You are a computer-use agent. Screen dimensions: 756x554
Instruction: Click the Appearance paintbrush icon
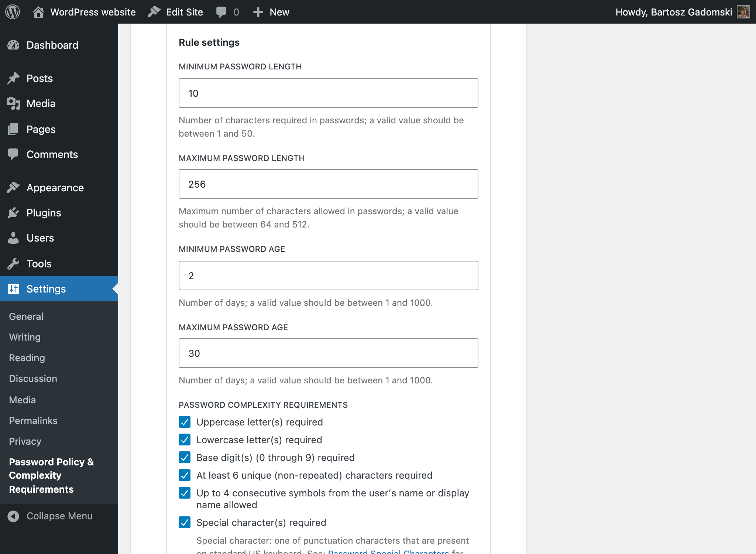tap(13, 188)
